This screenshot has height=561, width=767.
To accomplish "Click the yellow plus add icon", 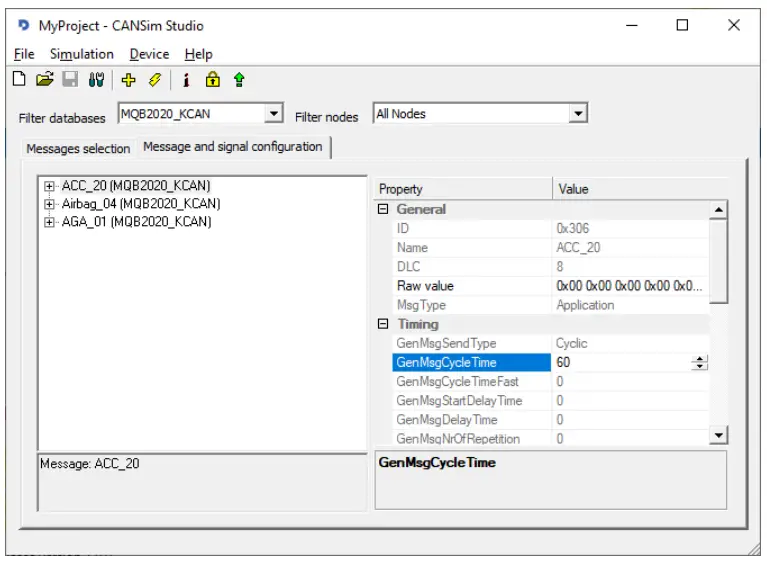I will pyautogui.click(x=128, y=79).
